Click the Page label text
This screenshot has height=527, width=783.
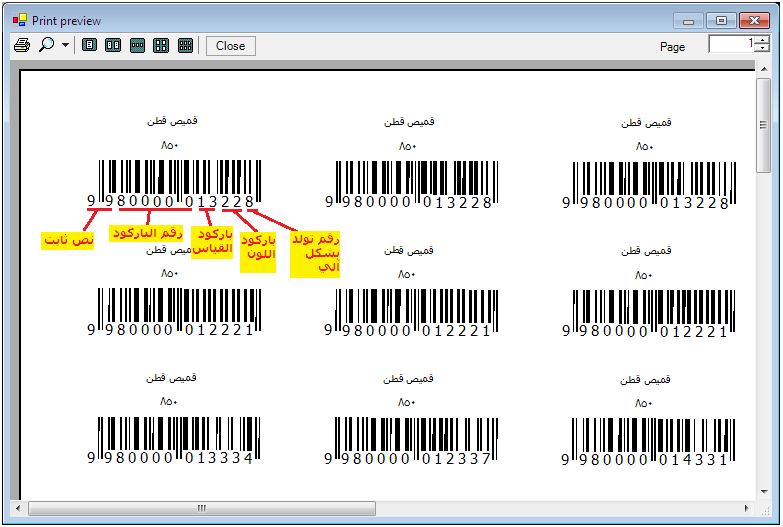tap(672, 47)
